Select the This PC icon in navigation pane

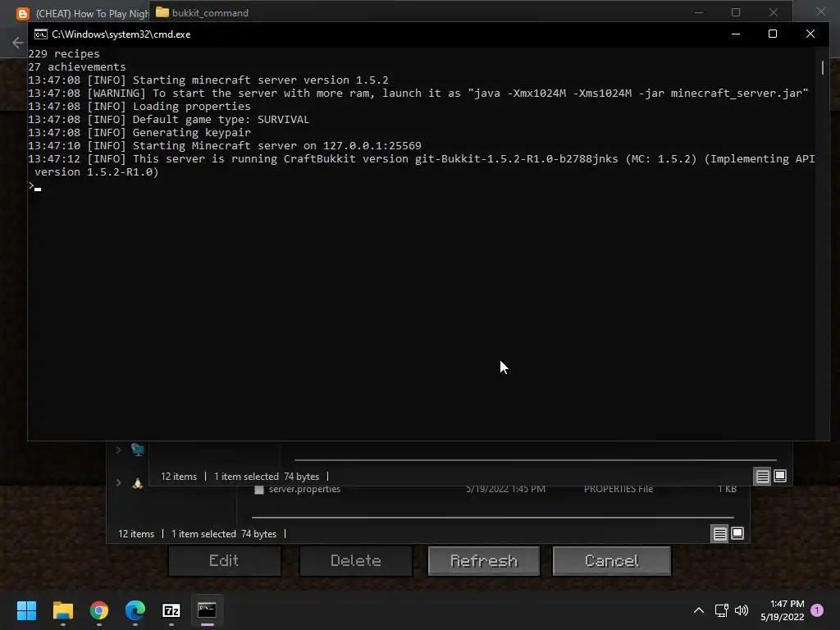138,449
